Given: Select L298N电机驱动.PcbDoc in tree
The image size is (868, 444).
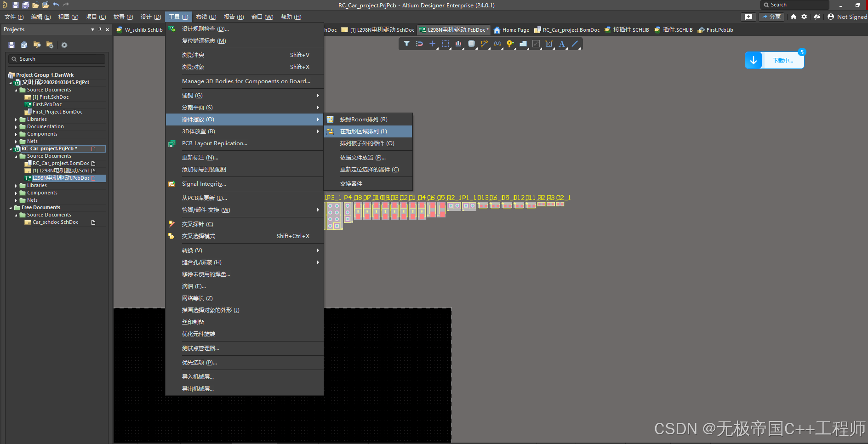Looking at the screenshot, I should coord(61,178).
